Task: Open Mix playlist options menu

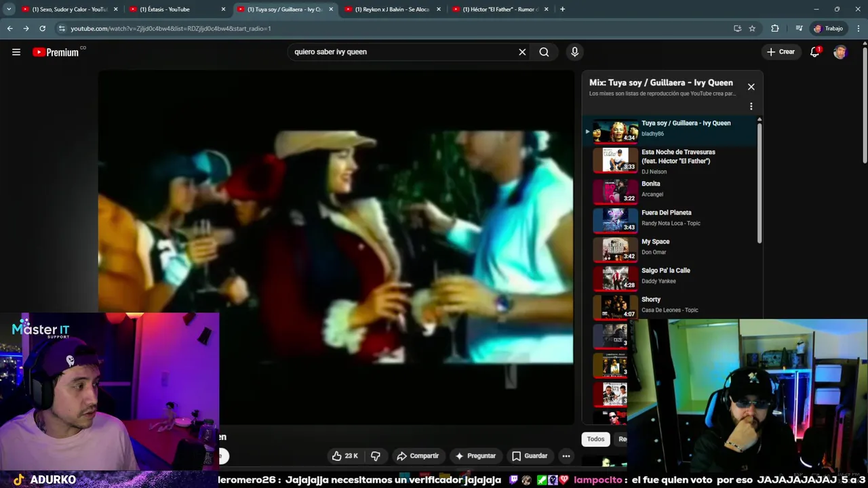Action: pos(751,106)
